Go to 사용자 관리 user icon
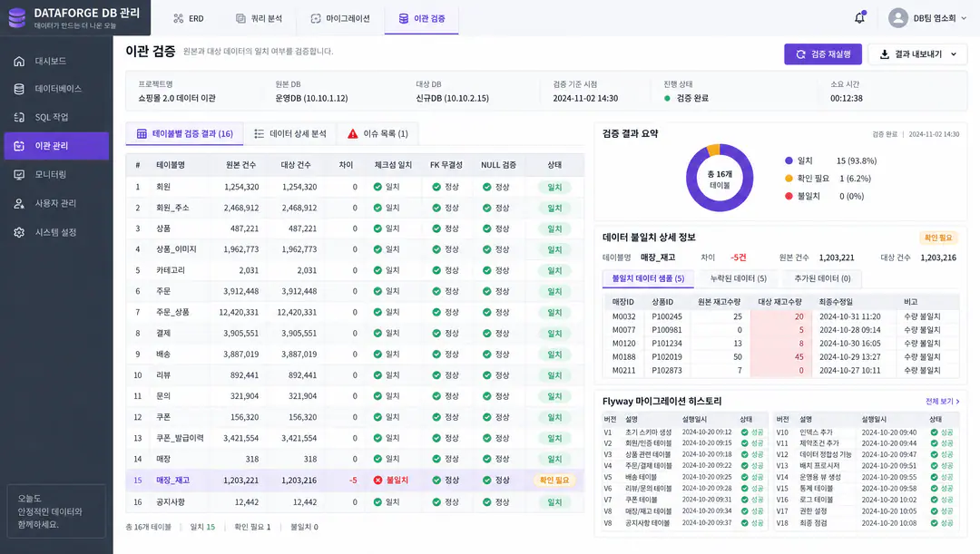This screenshot has height=554, width=980. point(19,204)
